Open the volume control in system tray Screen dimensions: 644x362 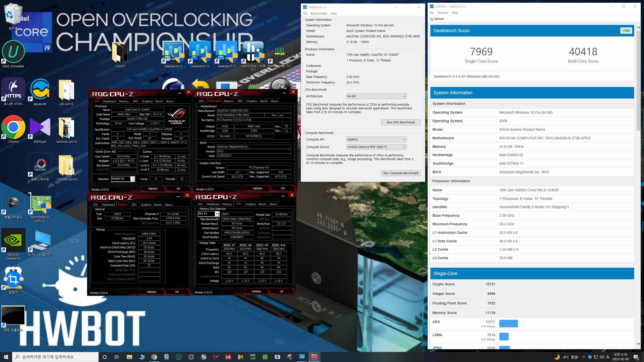(602, 357)
